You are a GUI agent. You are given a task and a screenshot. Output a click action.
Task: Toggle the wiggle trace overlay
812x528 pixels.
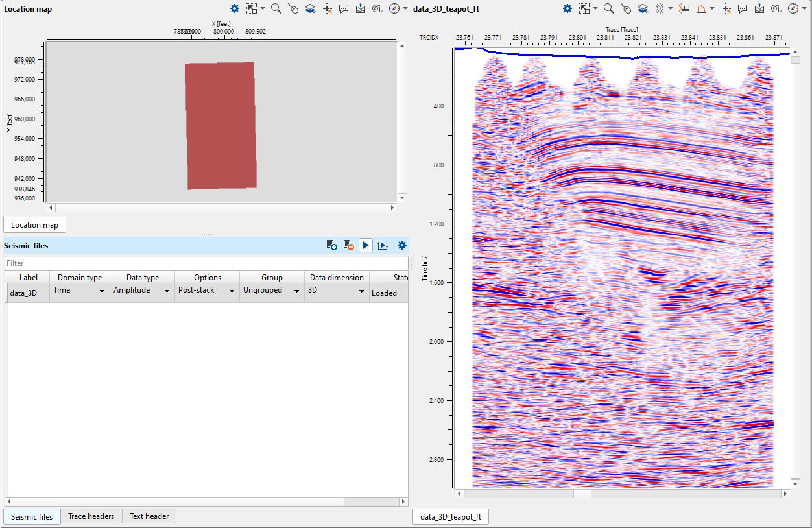pos(661,8)
